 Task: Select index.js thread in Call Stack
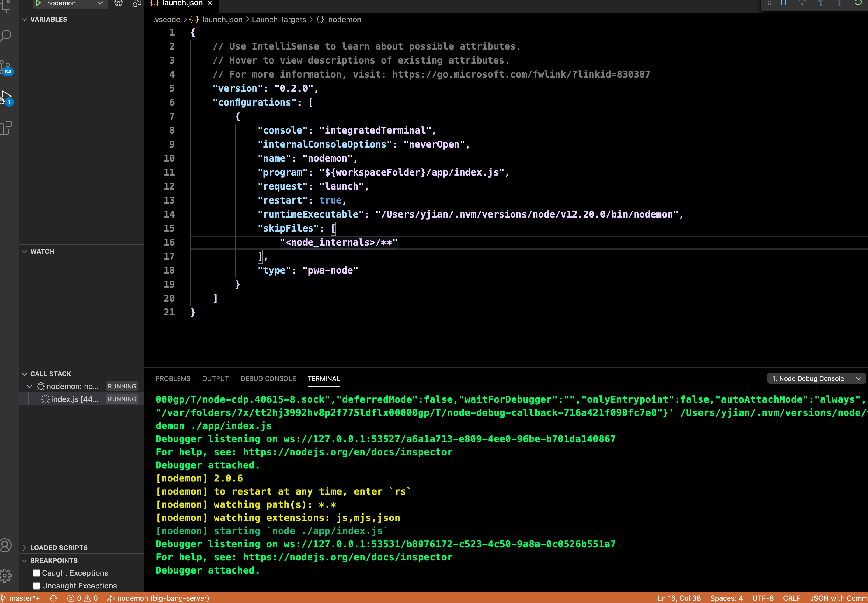tap(74, 399)
